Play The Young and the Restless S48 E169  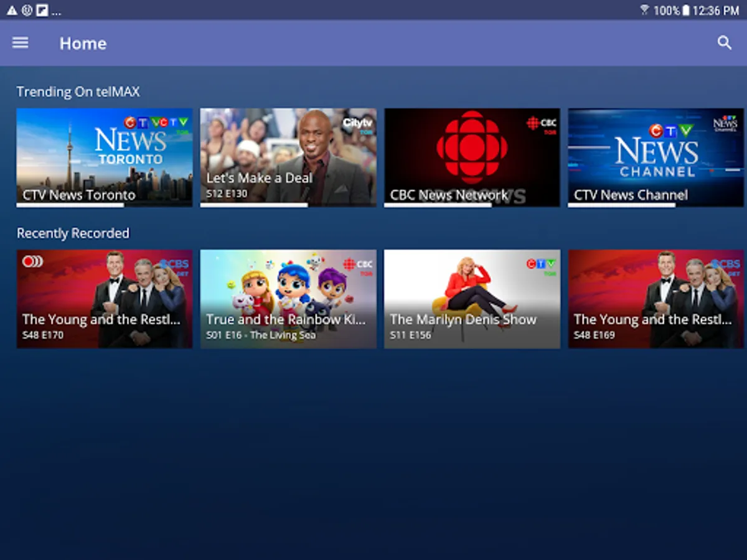[656, 299]
